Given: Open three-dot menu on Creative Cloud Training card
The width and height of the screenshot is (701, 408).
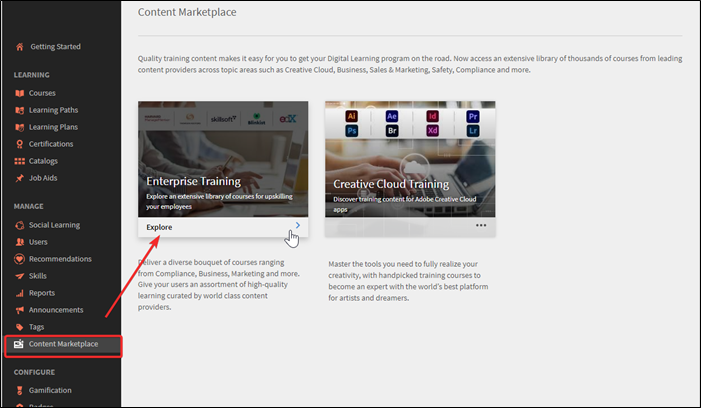Looking at the screenshot, I should (x=481, y=226).
